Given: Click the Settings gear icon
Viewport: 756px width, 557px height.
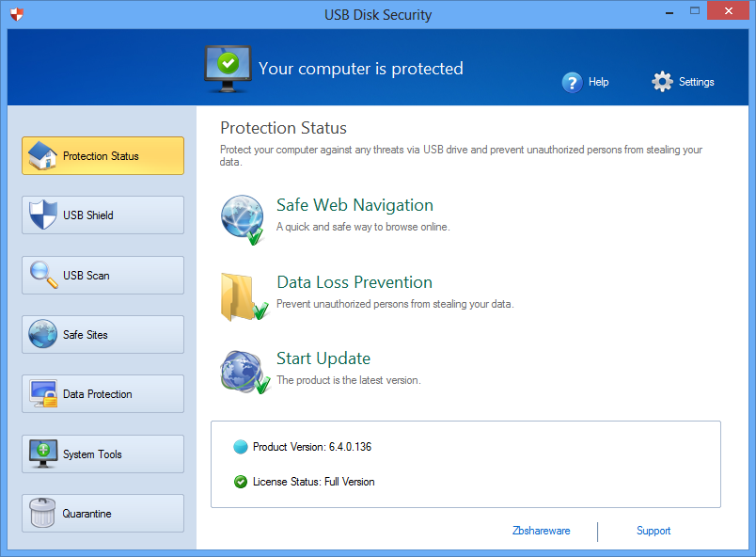Looking at the screenshot, I should (x=662, y=82).
